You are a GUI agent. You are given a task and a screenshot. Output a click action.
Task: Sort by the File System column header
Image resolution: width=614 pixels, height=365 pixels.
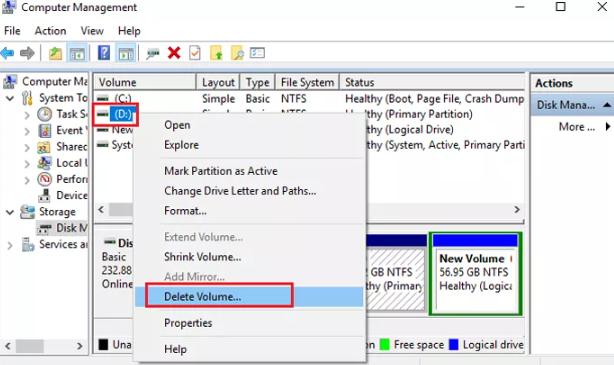pyautogui.click(x=307, y=83)
